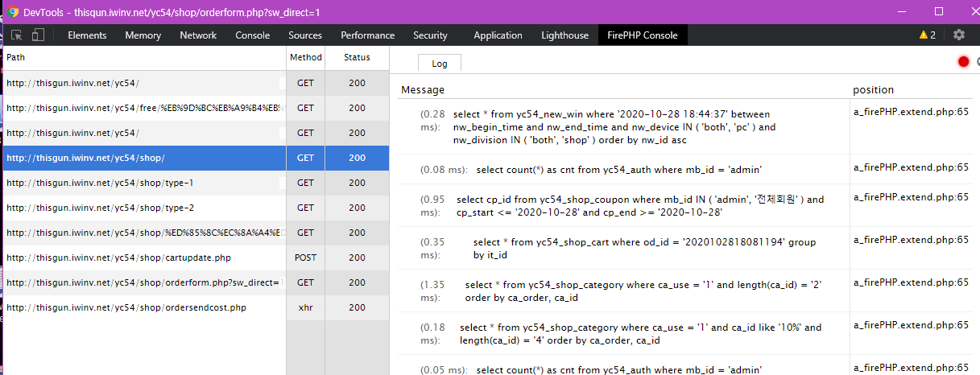This screenshot has width=980, height=375.
Task: Open the Application tab
Action: [498, 35]
